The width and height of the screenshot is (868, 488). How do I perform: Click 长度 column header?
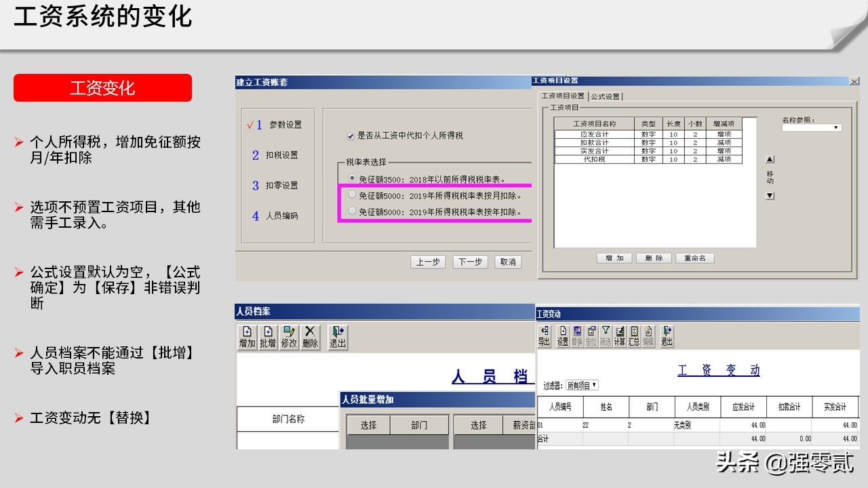pos(673,124)
